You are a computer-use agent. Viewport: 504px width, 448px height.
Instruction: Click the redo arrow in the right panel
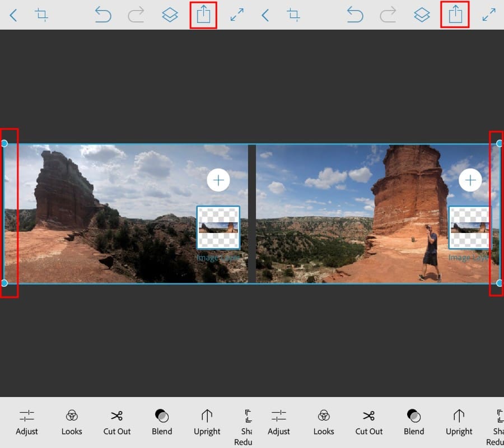tap(388, 15)
